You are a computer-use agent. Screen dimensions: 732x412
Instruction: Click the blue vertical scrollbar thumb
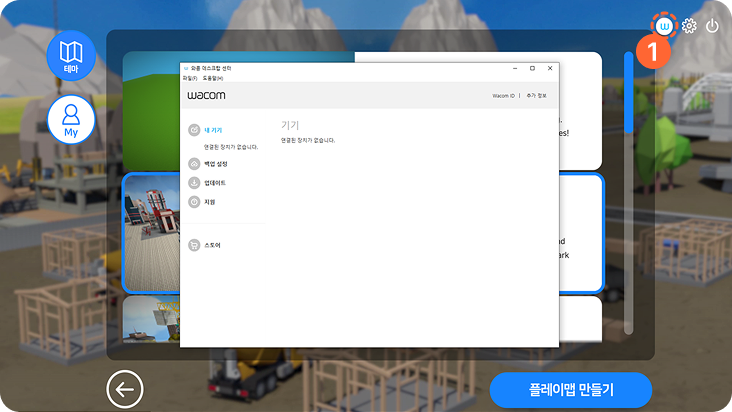click(629, 92)
